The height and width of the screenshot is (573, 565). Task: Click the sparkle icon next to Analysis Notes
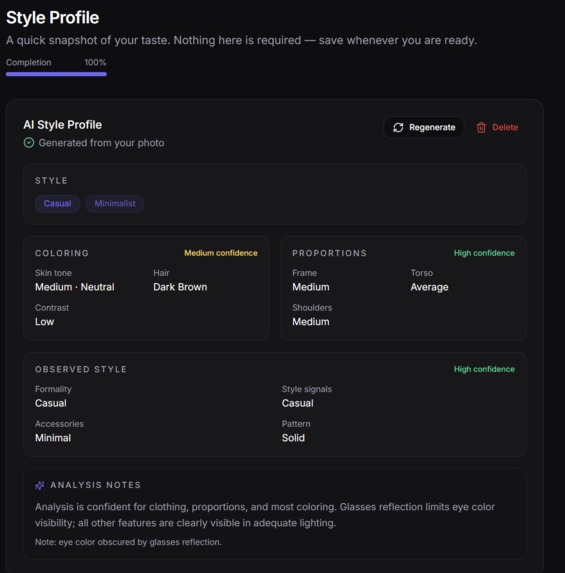click(x=40, y=485)
